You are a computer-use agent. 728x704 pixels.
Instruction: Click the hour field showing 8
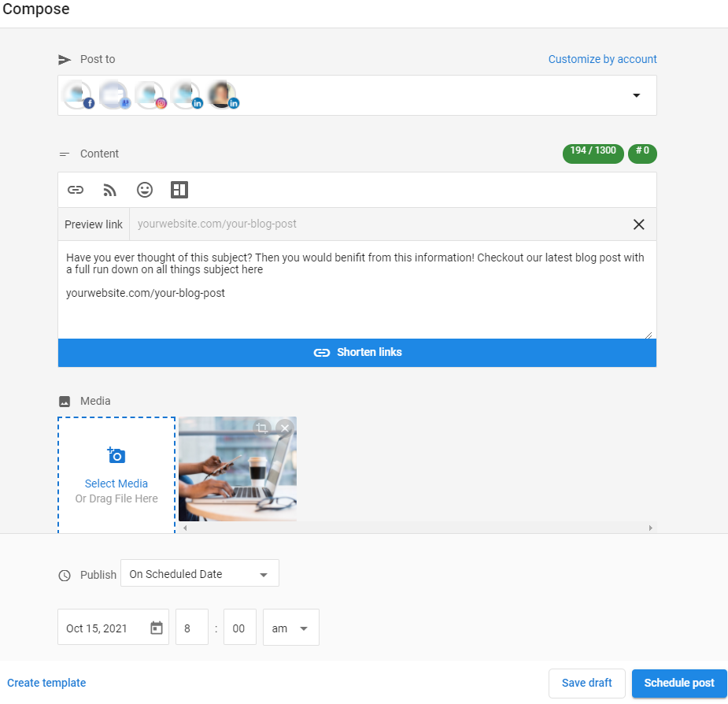(x=192, y=628)
